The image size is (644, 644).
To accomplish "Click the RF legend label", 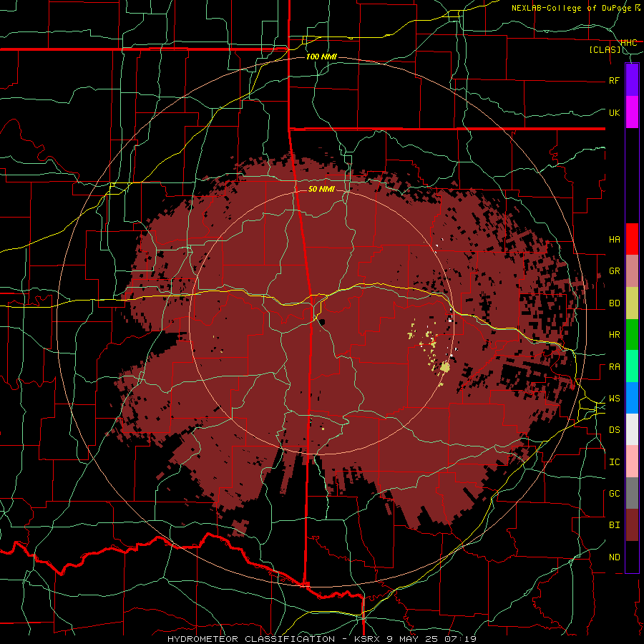I will pyautogui.click(x=614, y=80).
